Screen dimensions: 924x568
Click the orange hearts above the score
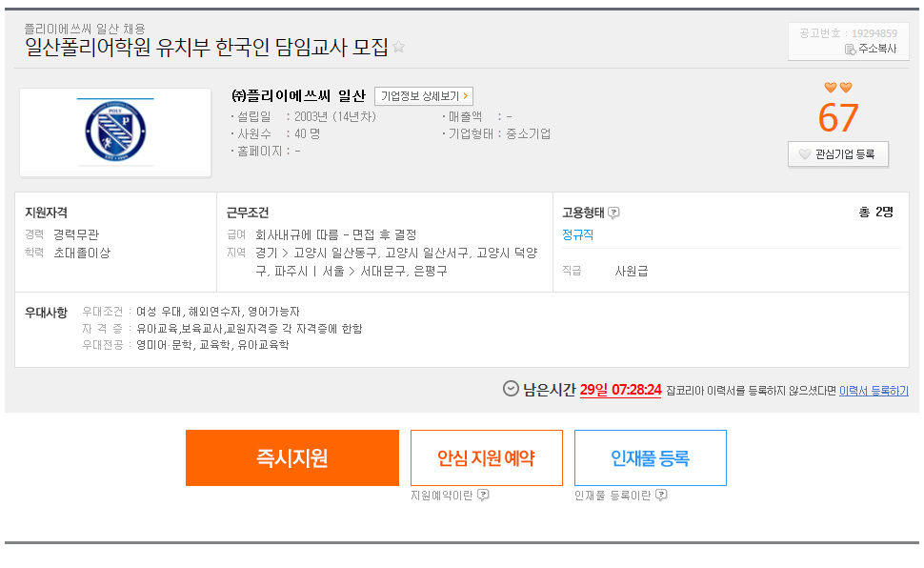pyautogui.click(x=838, y=88)
